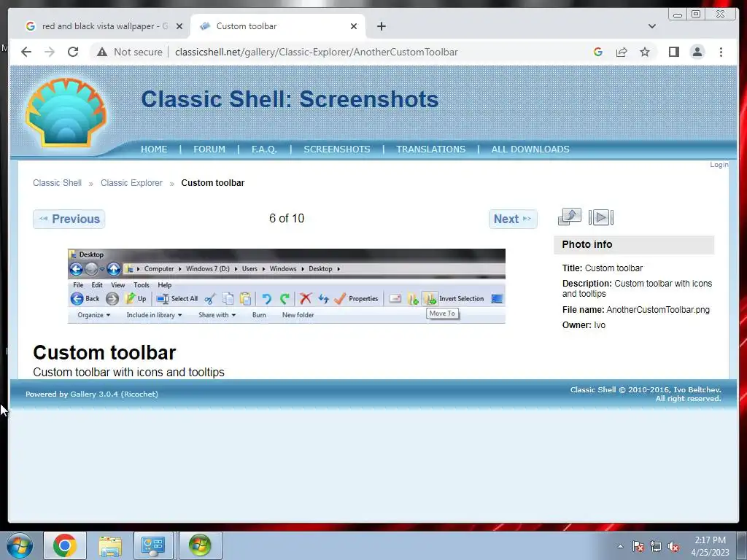Click the Chrome taskbar icon
This screenshot has width=747, height=560.
point(65,545)
